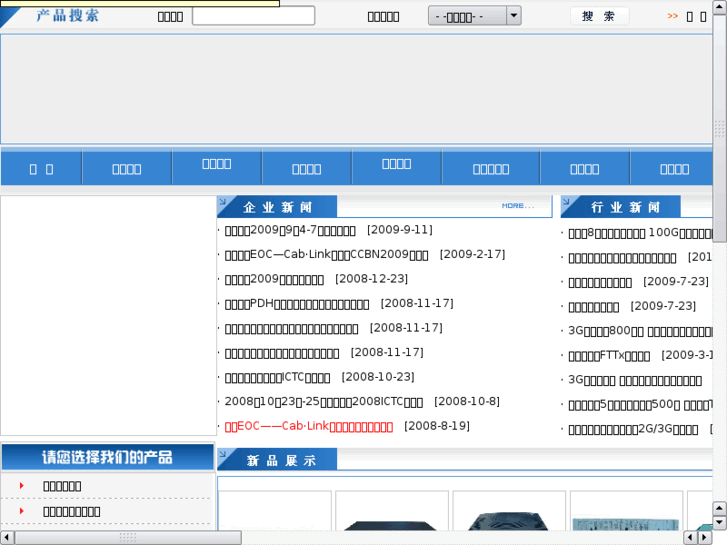727x545 pixels.
Task: Click the product showcase scroll up arrow
Action: coord(719,508)
